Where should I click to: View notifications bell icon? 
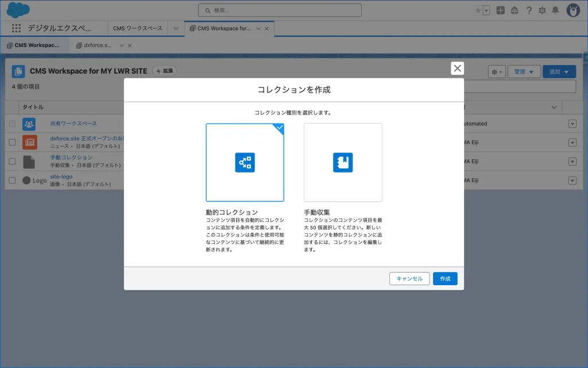coord(555,10)
